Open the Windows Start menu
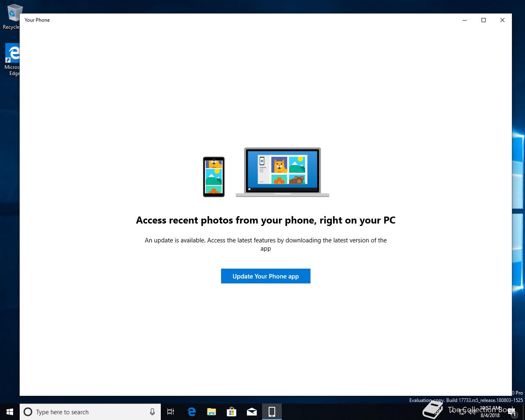The height and width of the screenshot is (420, 525). (10, 412)
